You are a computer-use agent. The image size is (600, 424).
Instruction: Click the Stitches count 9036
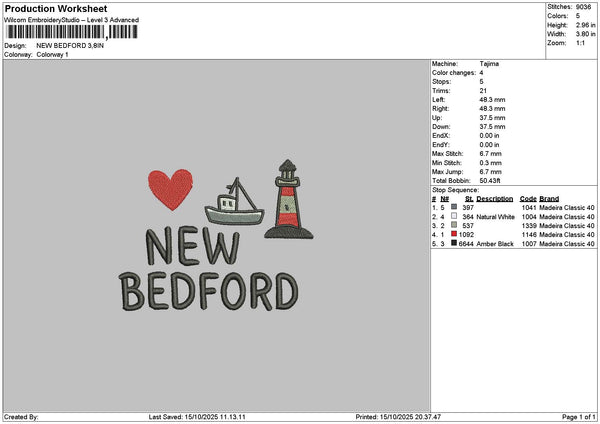(585, 6)
